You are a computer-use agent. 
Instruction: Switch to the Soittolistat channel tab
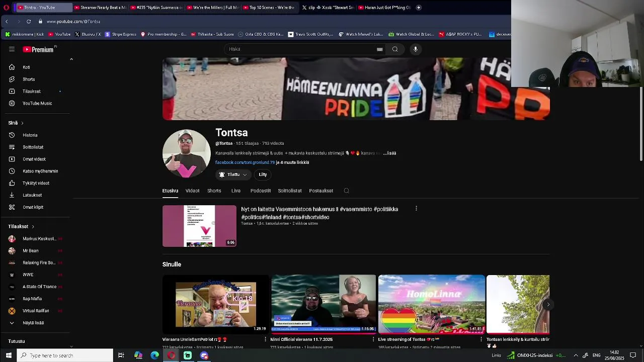(x=290, y=191)
